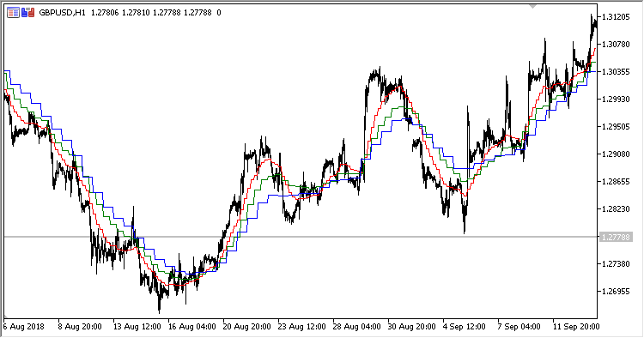Click the 23 Aug 12:00 time label
The width and height of the screenshot is (644, 338).
(x=302, y=327)
